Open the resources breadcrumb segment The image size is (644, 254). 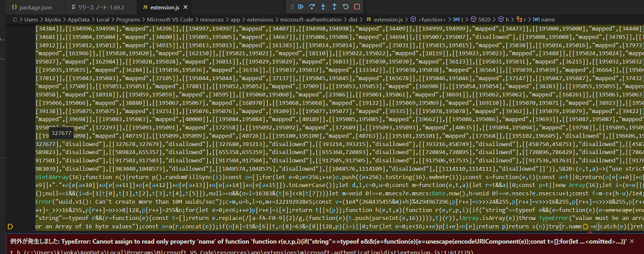(x=212, y=19)
